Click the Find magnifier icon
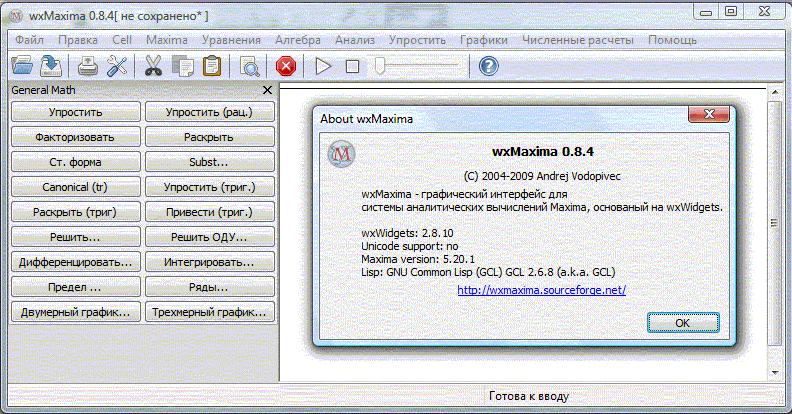 (249, 66)
